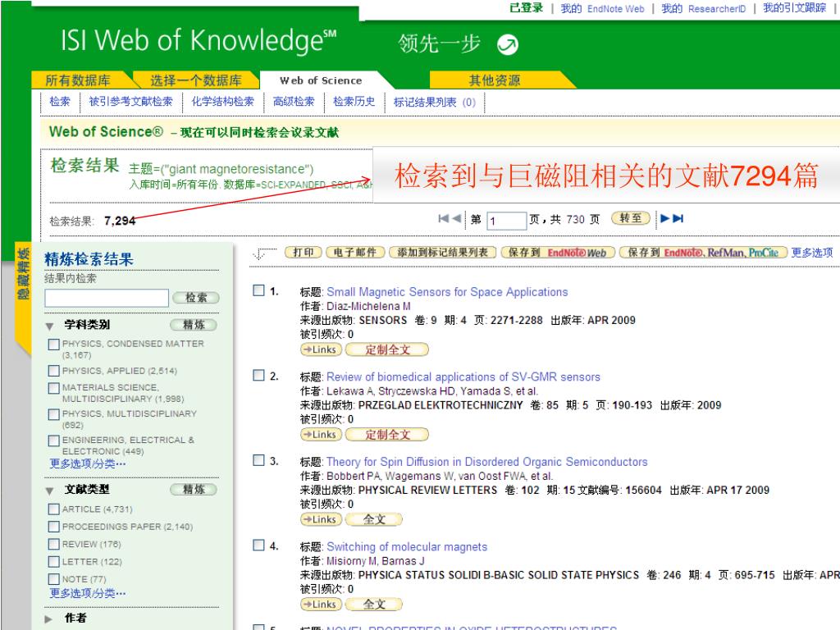Click 精炼 button beside 文献类型
840x630 pixels.
[x=194, y=489]
